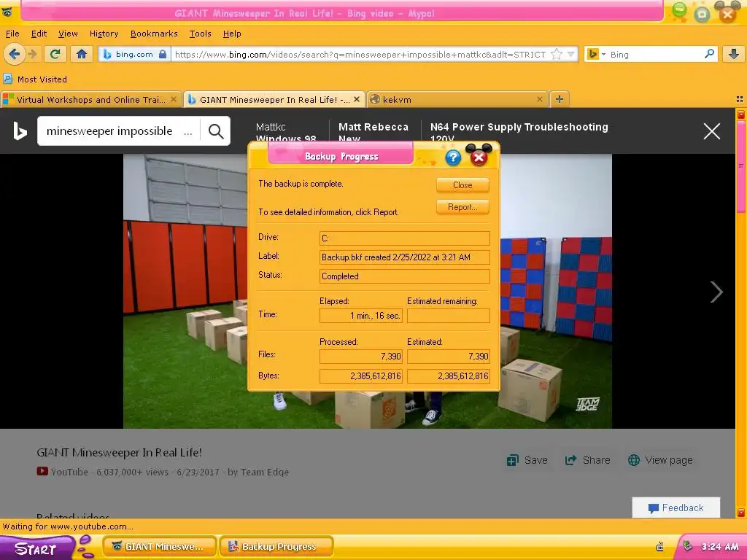Image resolution: width=747 pixels, height=560 pixels.
Task: Click the padlock site security icon
Action: (x=163, y=54)
